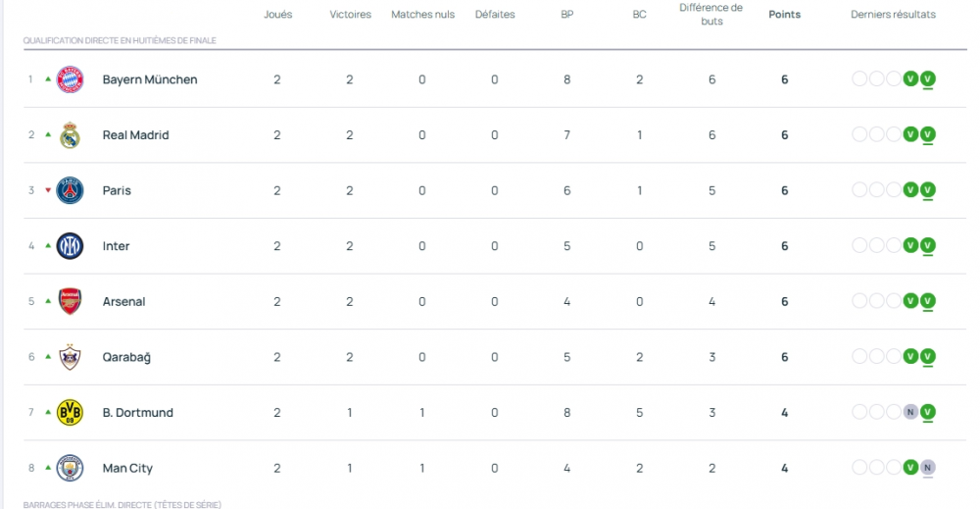Click the Victoires column header
980x509 pixels.
click(350, 15)
